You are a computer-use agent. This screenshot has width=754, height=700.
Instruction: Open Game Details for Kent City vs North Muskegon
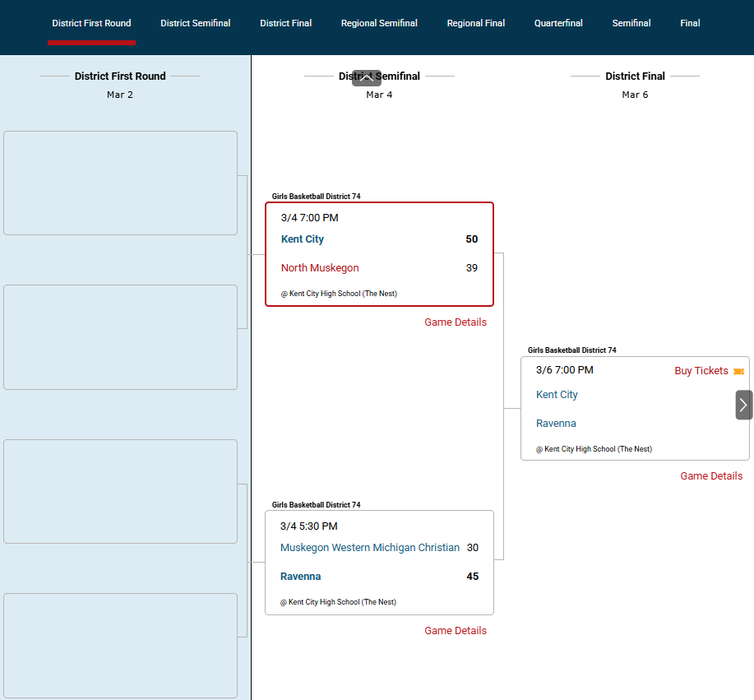(456, 322)
